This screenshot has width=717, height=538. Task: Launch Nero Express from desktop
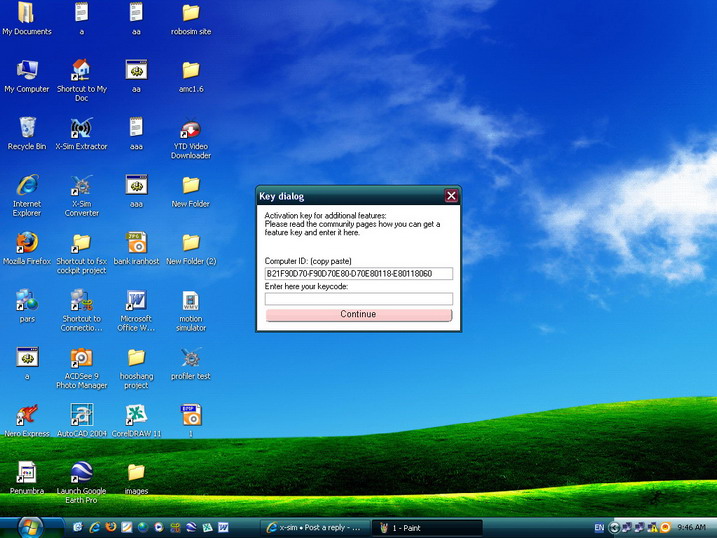[x=27, y=415]
